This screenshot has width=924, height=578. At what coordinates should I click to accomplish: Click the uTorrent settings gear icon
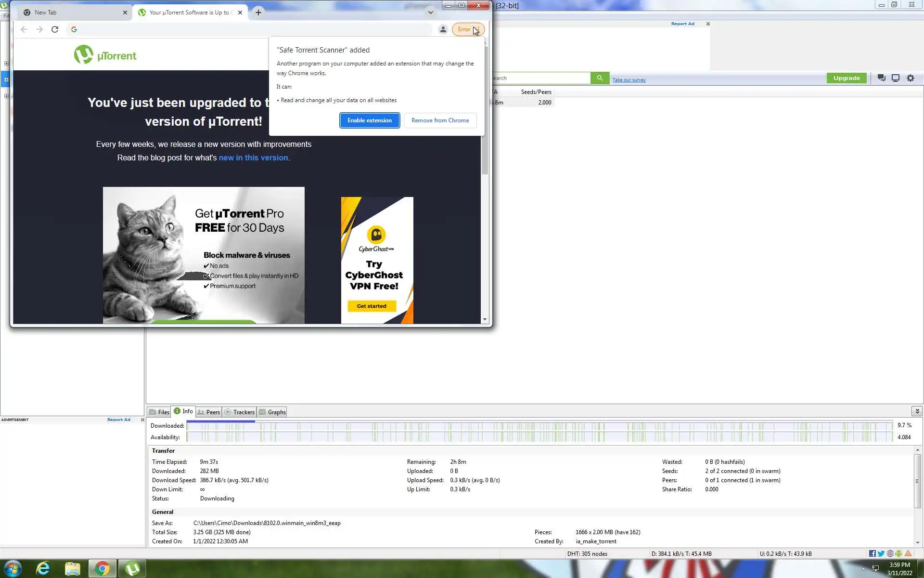pos(910,78)
